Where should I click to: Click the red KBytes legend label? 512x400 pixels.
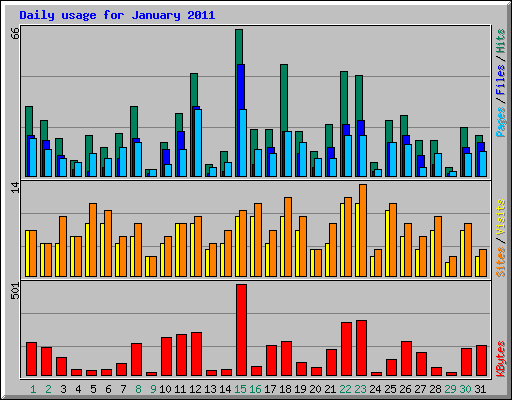coord(500,359)
